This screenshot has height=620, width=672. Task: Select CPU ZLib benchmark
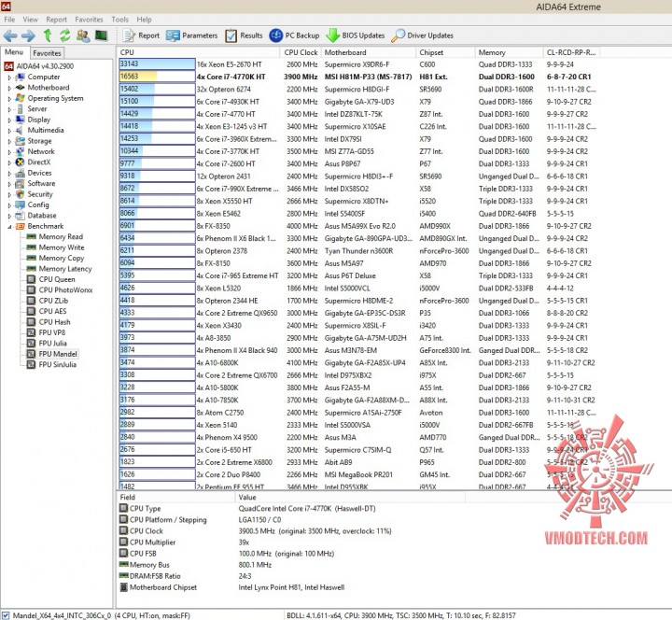coord(53,301)
